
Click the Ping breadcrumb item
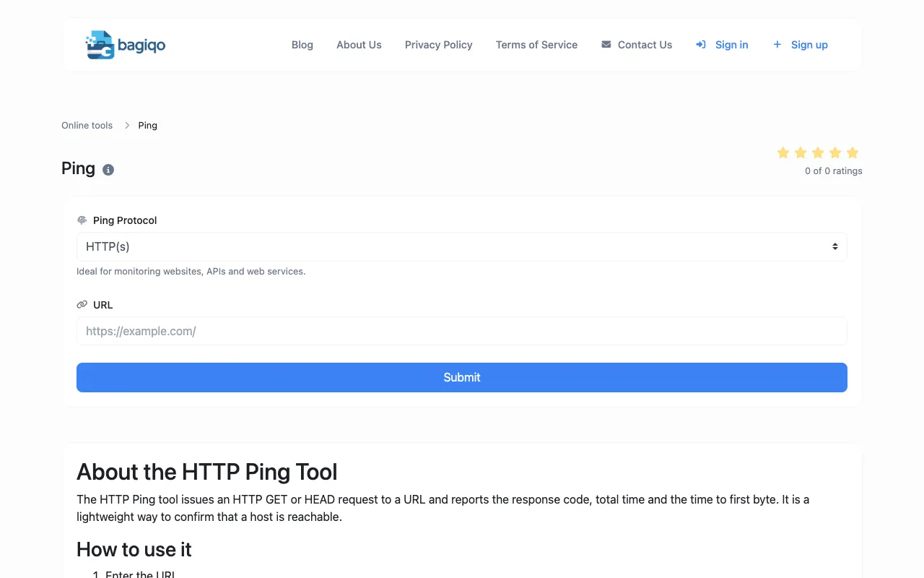click(147, 125)
